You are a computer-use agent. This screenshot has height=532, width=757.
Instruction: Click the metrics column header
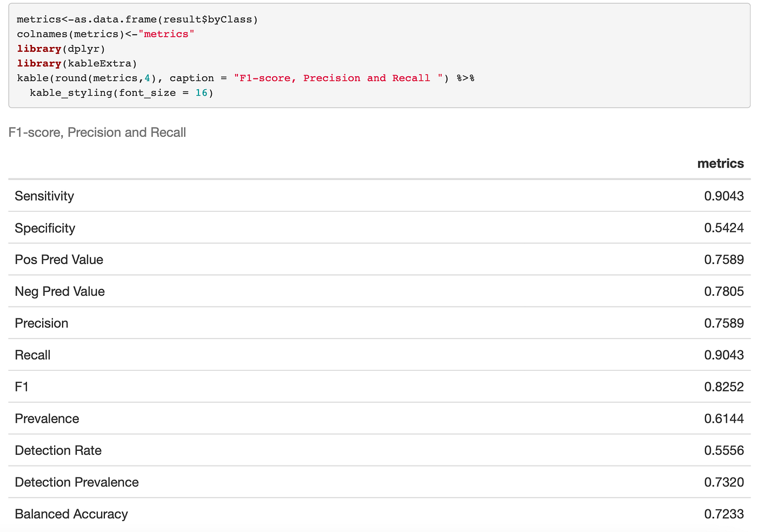720,163
